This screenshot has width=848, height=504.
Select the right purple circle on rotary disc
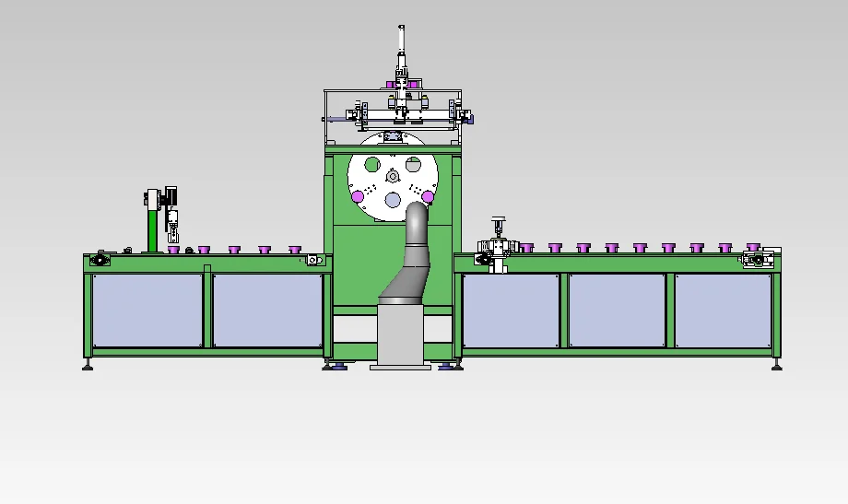428,195
